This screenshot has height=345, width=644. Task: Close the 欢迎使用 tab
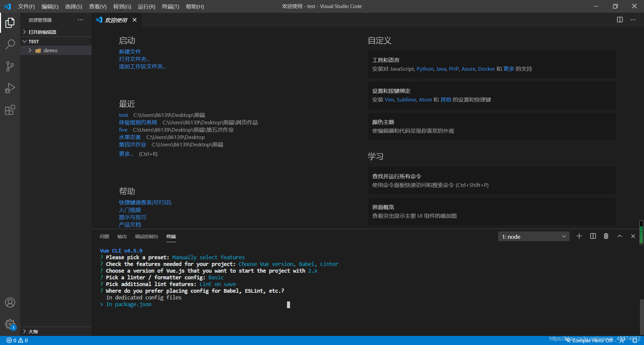point(135,20)
